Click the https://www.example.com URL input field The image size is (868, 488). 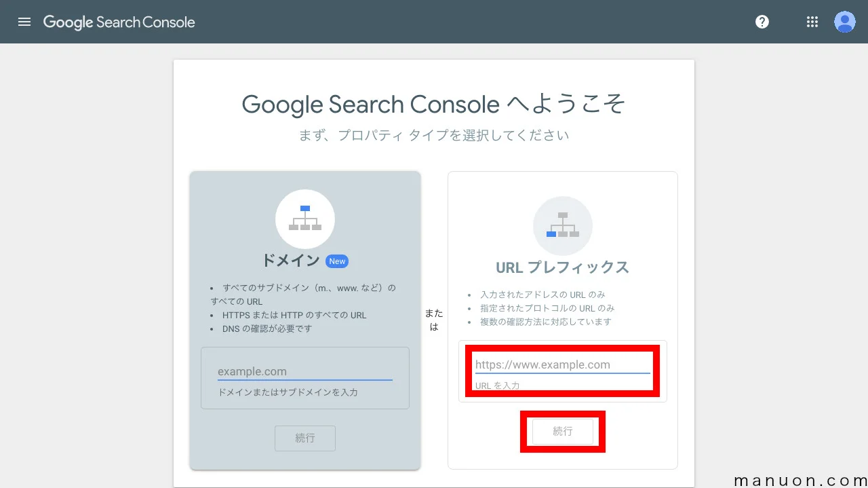pyautogui.click(x=562, y=364)
